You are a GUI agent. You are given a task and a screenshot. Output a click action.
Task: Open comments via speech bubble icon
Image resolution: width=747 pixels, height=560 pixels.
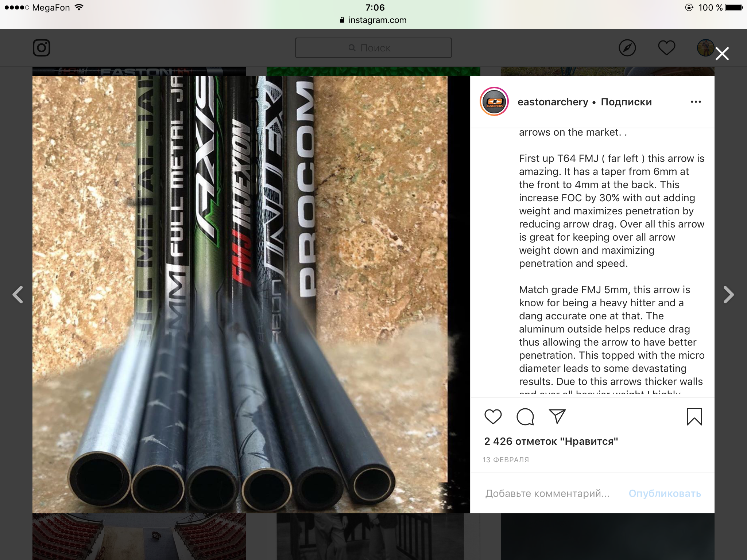525,416
